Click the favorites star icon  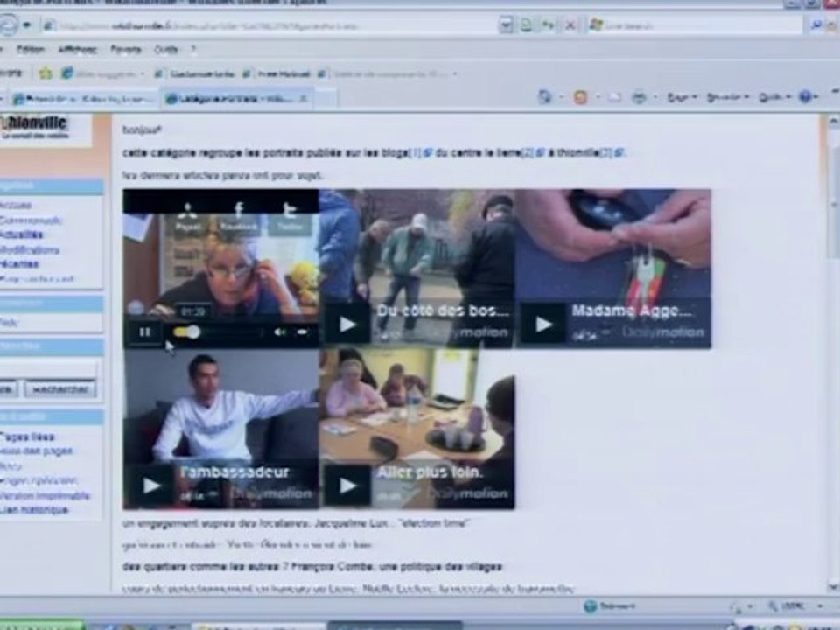coord(45,73)
